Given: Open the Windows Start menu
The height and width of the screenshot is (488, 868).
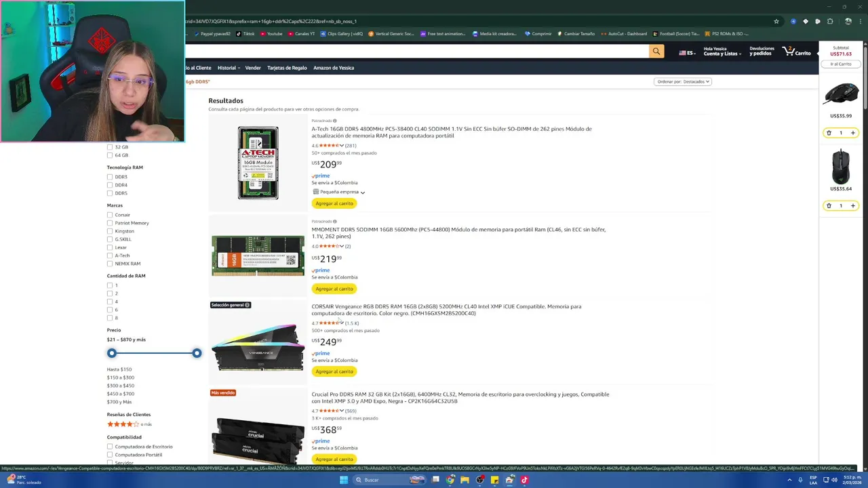Looking at the screenshot, I should coord(344,480).
